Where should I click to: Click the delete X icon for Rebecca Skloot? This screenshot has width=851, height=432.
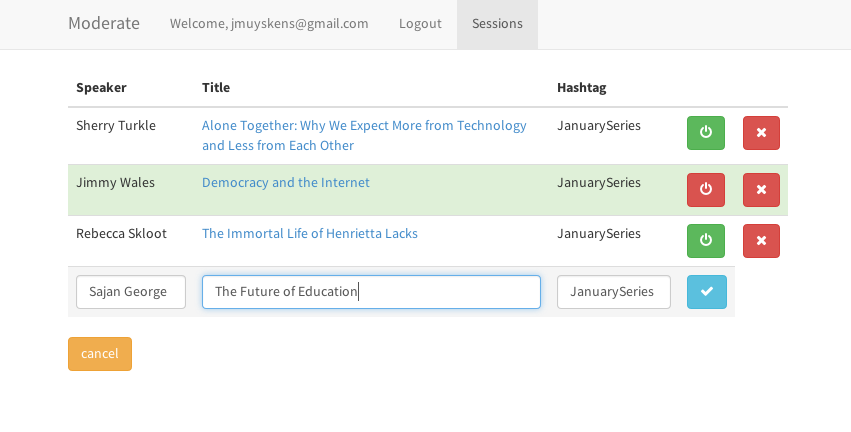[761, 241]
